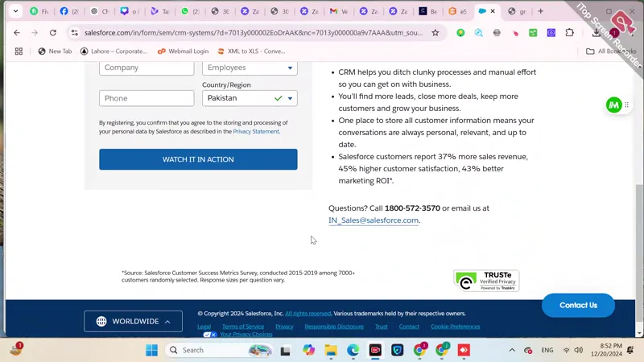Viewport: 644px width, 362px height.
Task: Click the Contact Us chat button
Action: point(578,306)
